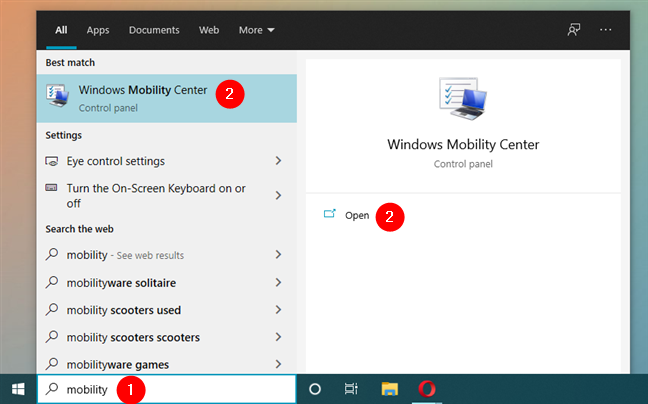Open Task View from the taskbar
Image resolution: width=648 pixels, height=404 pixels.
351,389
